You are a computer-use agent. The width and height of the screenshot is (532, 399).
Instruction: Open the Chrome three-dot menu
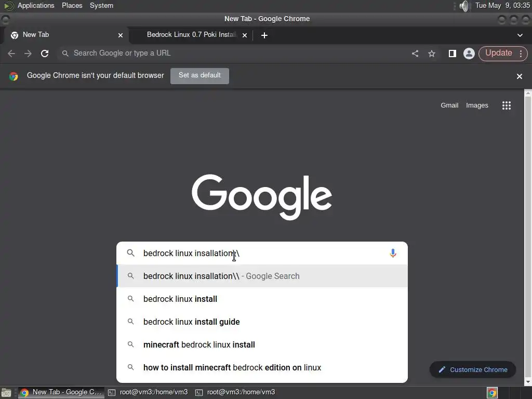click(x=521, y=54)
